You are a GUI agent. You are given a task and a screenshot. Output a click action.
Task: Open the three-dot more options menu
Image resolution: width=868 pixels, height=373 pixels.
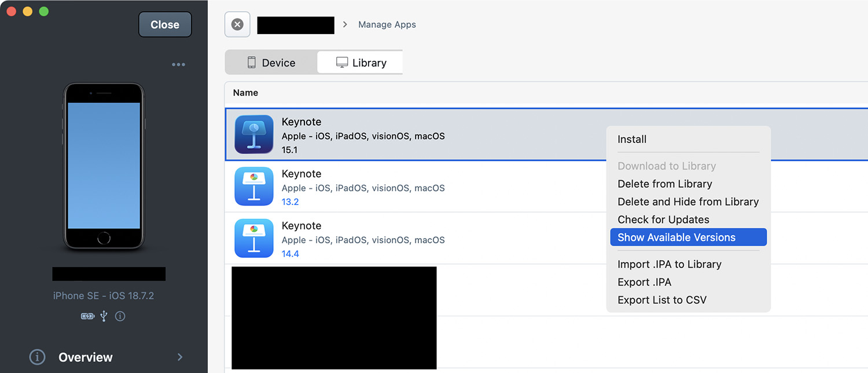(178, 64)
